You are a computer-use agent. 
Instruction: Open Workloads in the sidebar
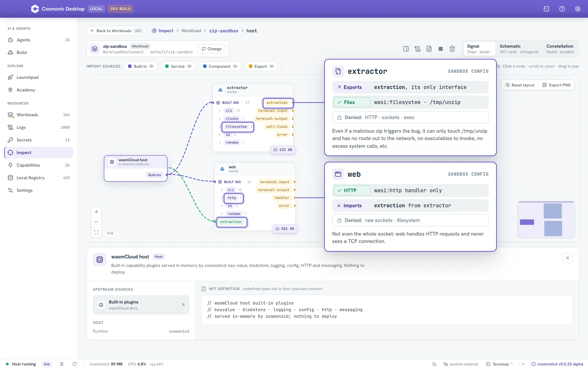tap(39, 115)
